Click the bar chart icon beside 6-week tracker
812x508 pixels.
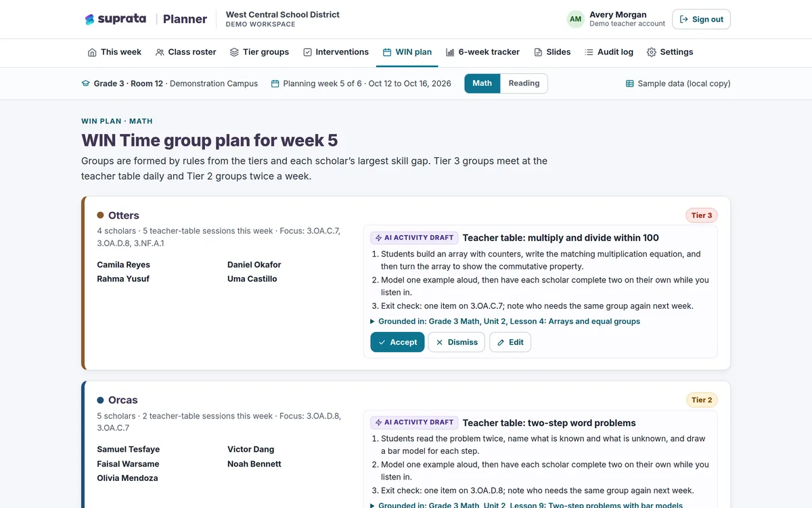[450, 52]
